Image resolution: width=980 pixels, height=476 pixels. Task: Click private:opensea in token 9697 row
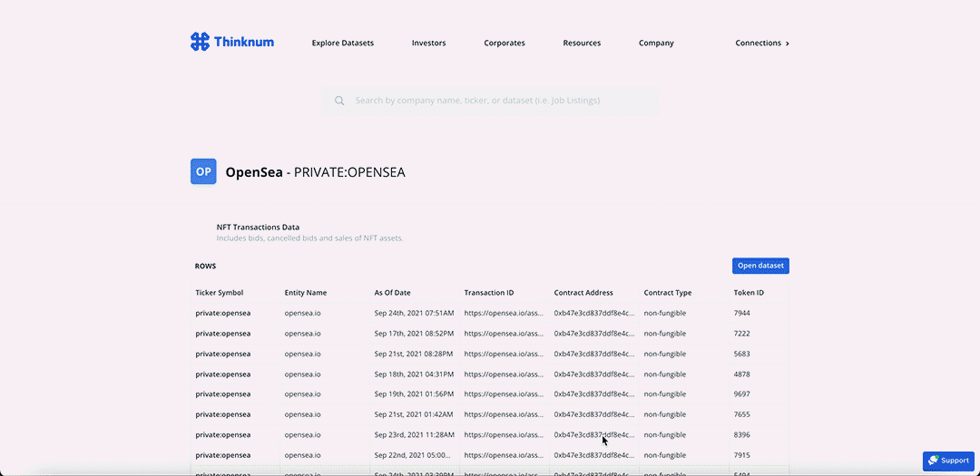tap(222, 394)
